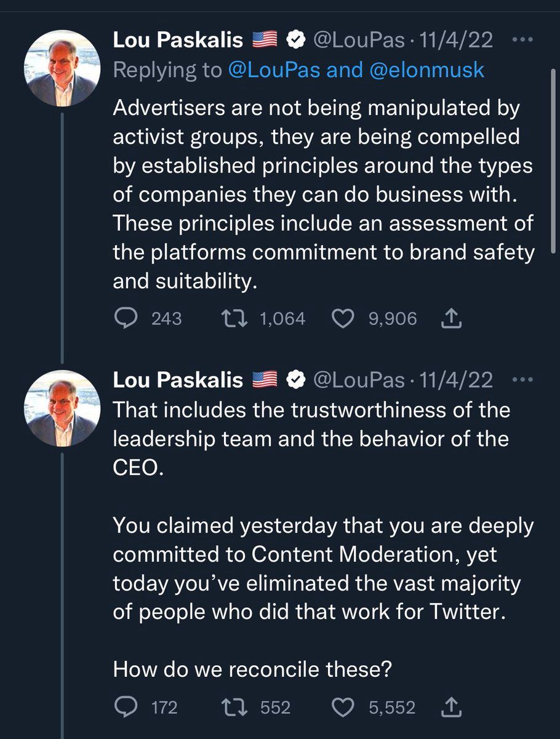The width and height of the screenshot is (560, 739).
Task: Like the tweet with 5,552 likes
Action: (x=343, y=708)
